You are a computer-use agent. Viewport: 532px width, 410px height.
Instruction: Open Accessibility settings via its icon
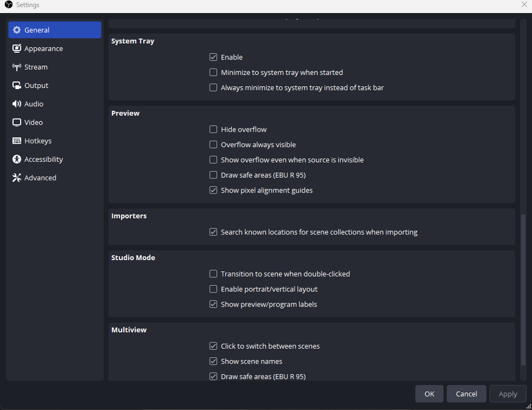[16, 160]
